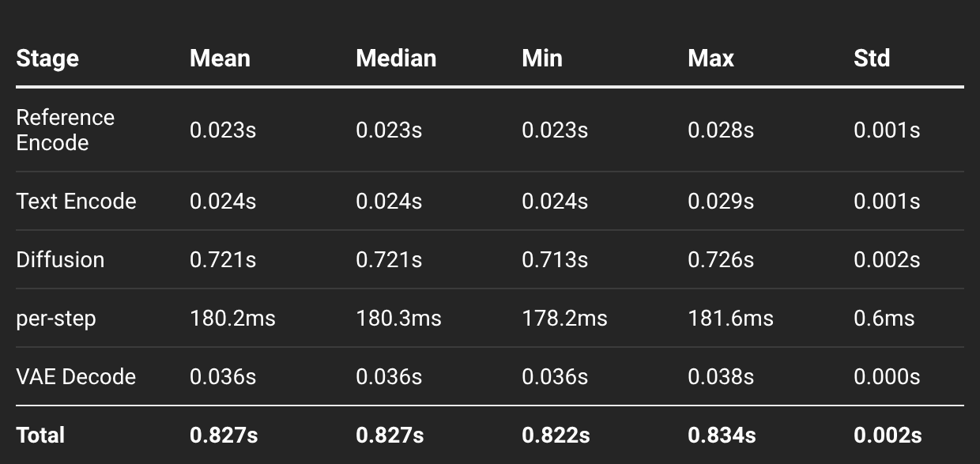This screenshot has width=980, height=464.
Task: Click the Max column header
Action: click(710, 58)
